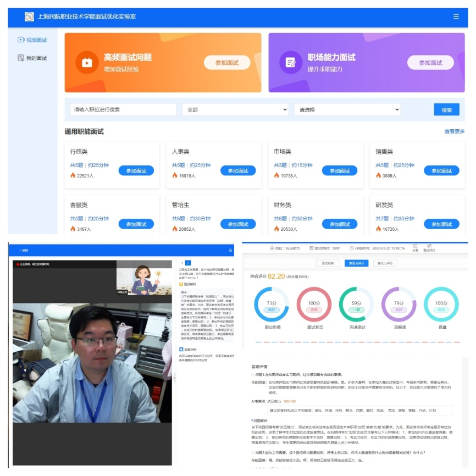The width and height of the screenshot is (476, 476).
Task: Open the 全部 category dropdown
Action: click(235, 109)
